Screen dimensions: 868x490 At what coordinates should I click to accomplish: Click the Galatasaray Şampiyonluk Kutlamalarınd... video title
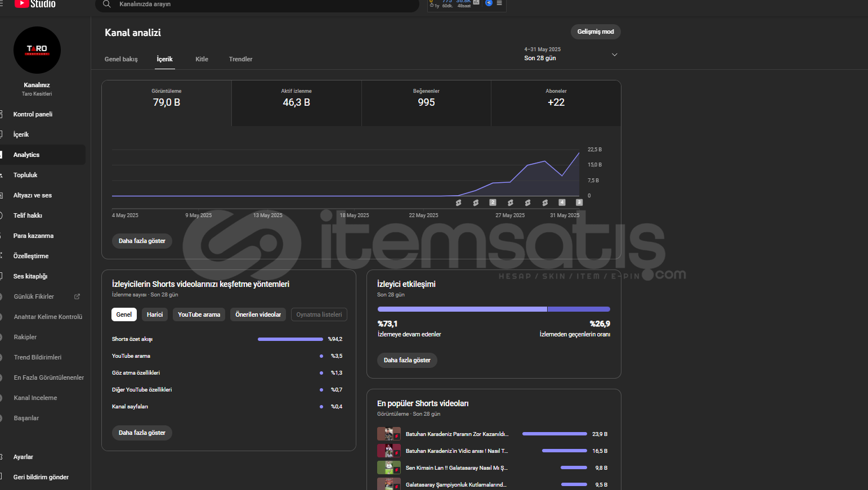coord(456,485)
